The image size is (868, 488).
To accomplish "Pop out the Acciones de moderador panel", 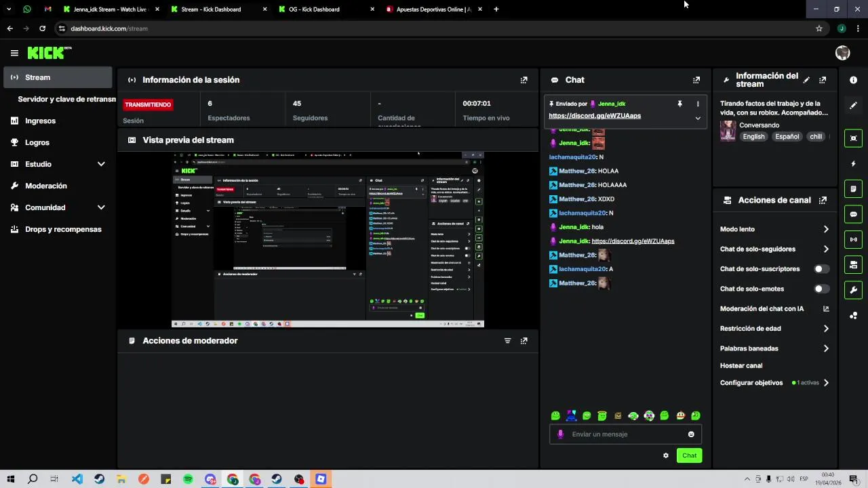I will 524,341.
